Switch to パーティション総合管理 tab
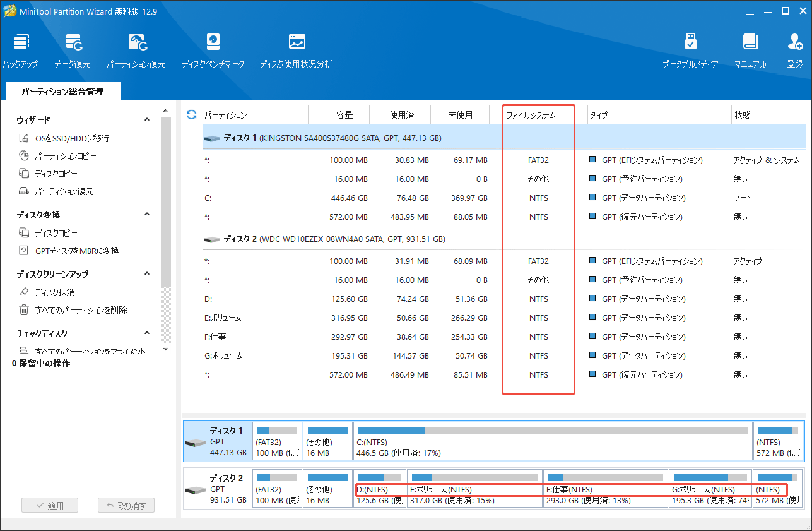The image size is (812, 531). pyautogui.click(x=62, y=92)
